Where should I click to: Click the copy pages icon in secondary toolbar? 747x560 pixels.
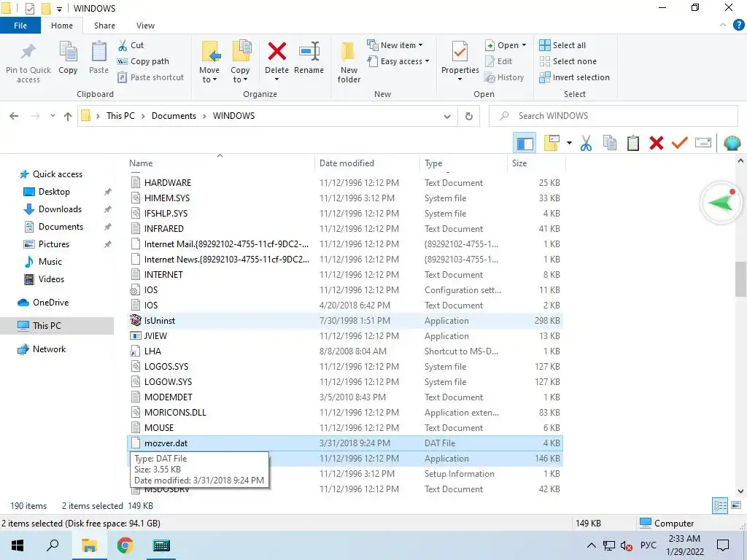click(610, 143)
